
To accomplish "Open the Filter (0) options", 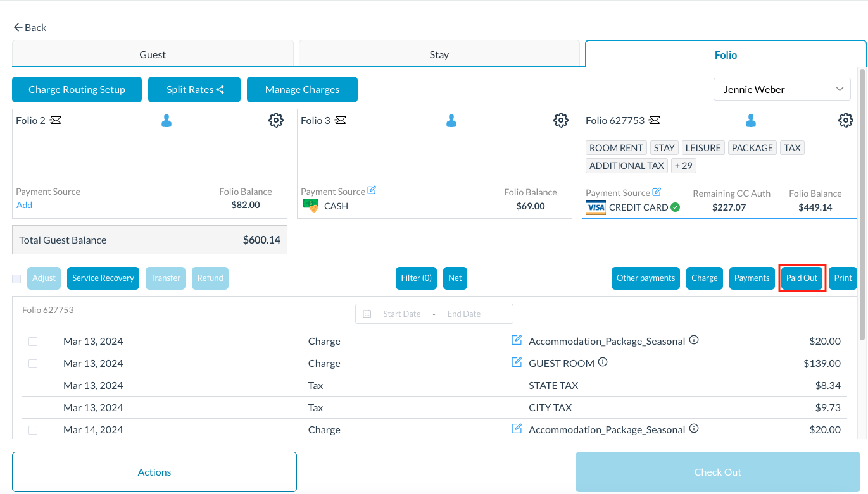I will pyautogui.click(x=416, y=278).
